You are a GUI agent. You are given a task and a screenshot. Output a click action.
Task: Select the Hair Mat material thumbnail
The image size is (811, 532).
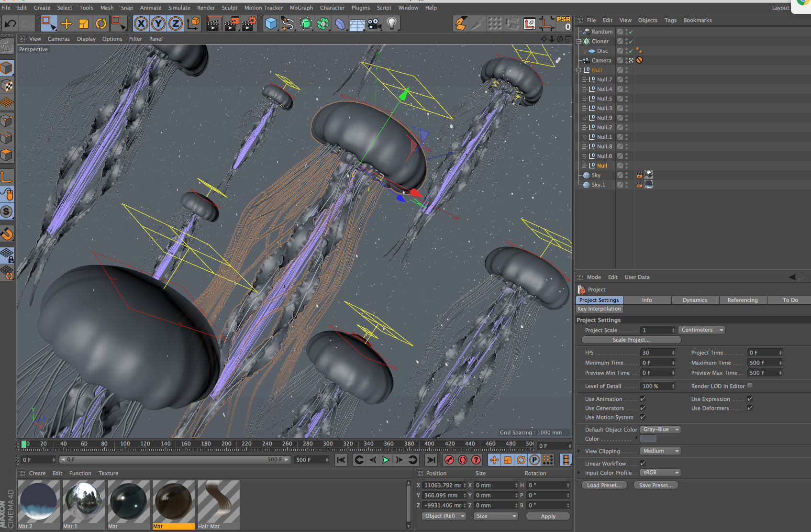tap(218, 502)
